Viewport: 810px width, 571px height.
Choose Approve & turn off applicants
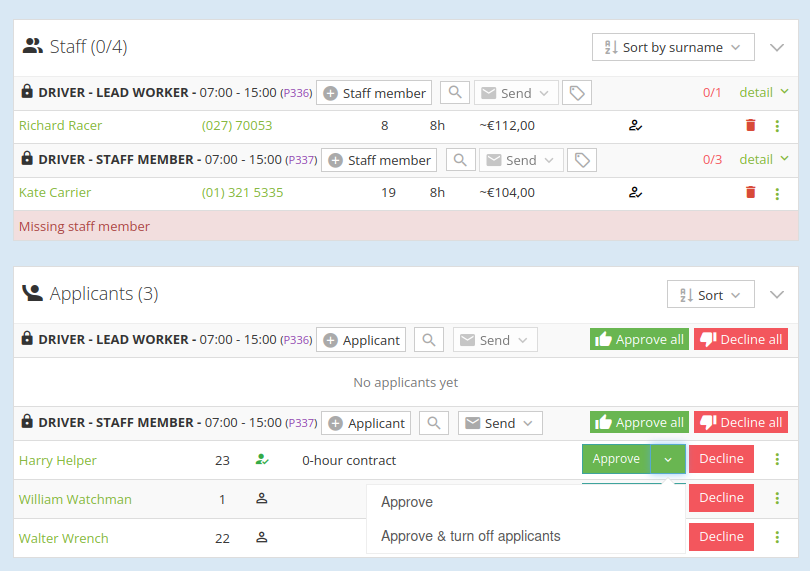(471, 536)
